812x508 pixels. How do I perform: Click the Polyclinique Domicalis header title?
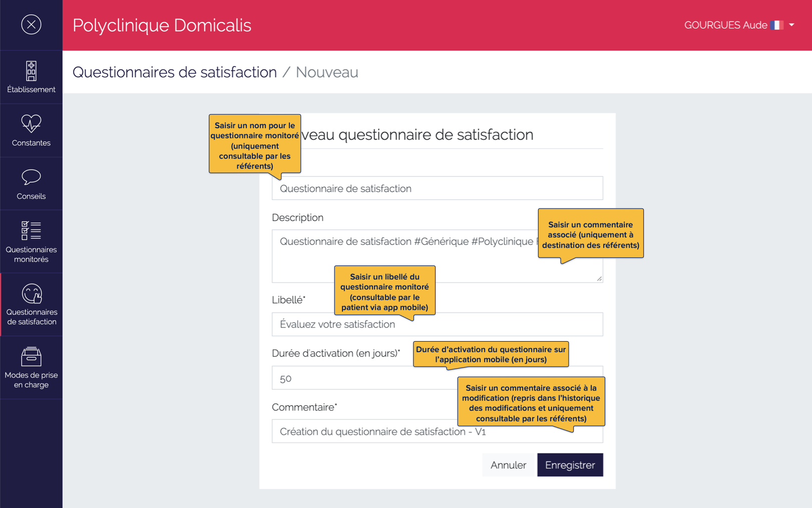162,25
